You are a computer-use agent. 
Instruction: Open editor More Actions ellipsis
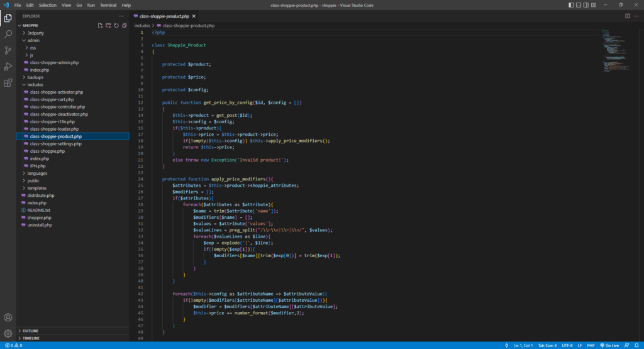pos(636,16)
